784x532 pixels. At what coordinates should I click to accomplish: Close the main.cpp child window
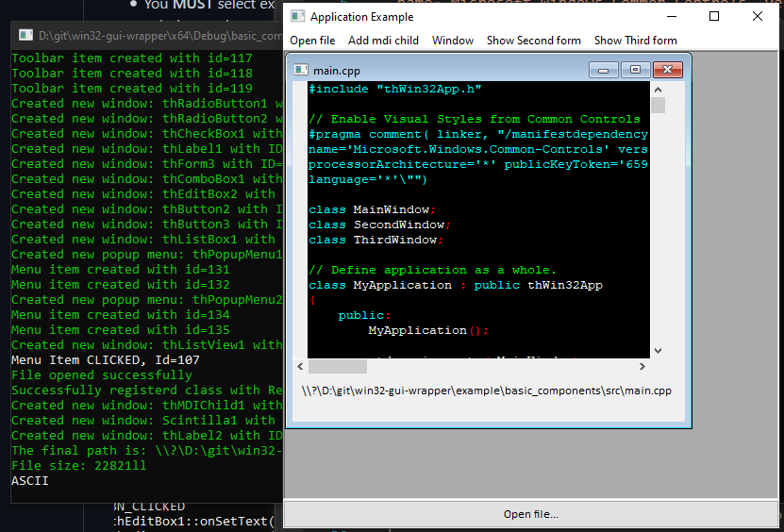pos(668,70)
